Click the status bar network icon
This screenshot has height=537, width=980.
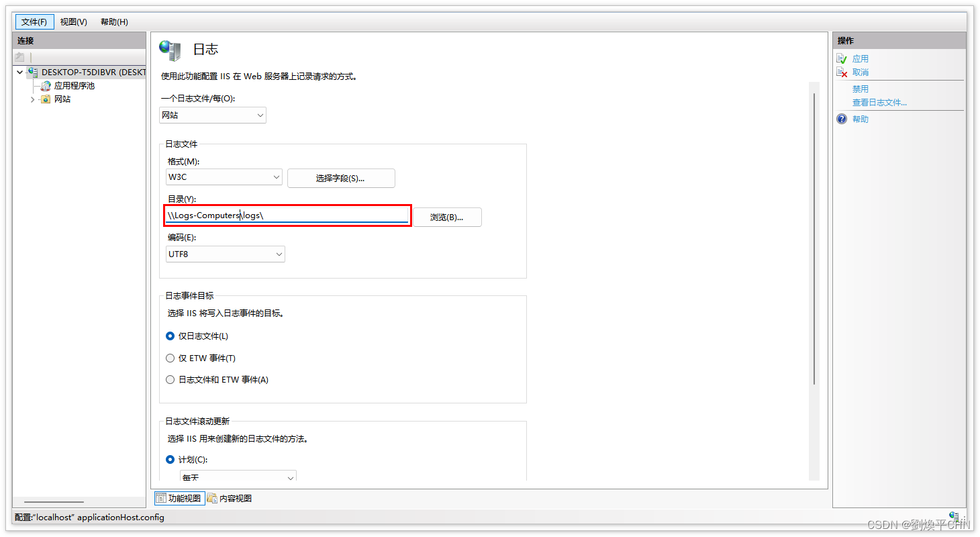pyautogui.click(x=954, y=516)
